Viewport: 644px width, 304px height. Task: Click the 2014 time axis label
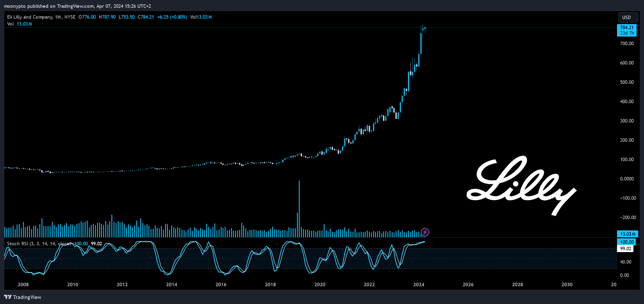(172, 284)
